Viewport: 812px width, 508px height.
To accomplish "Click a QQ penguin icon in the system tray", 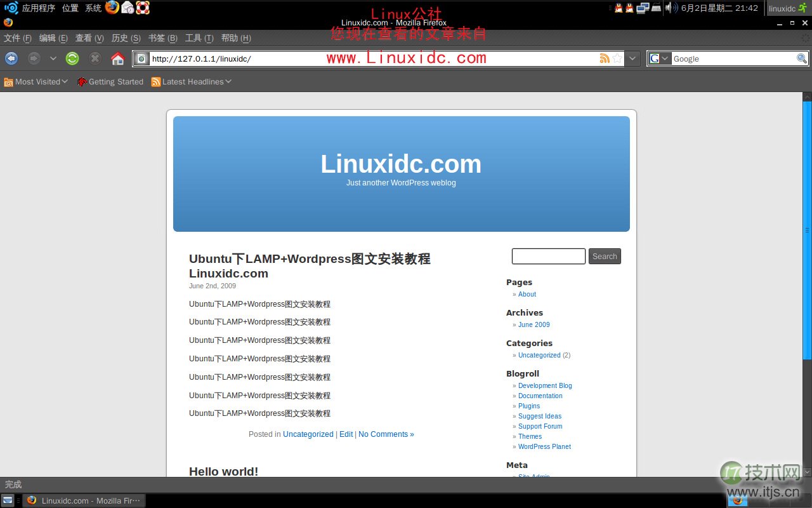I will click(x=619, y=8).
